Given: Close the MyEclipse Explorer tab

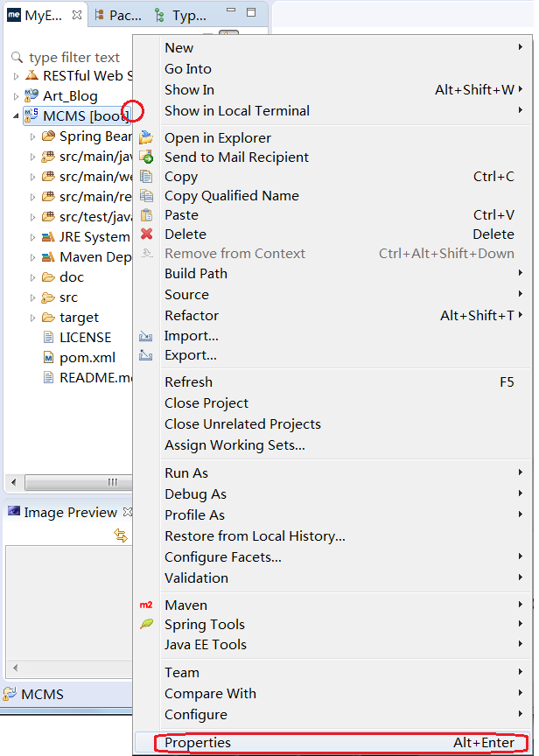Looking at the screenshot, I should point(77,15).
